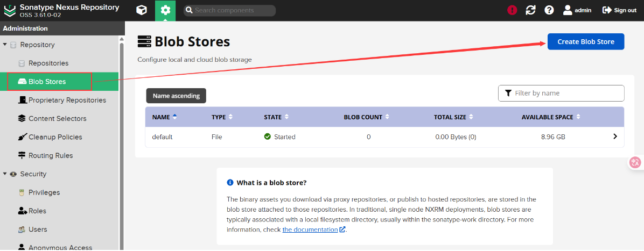Open Routing Rules
This screenshot has width=644, height=251.
[x=51, y=155]
